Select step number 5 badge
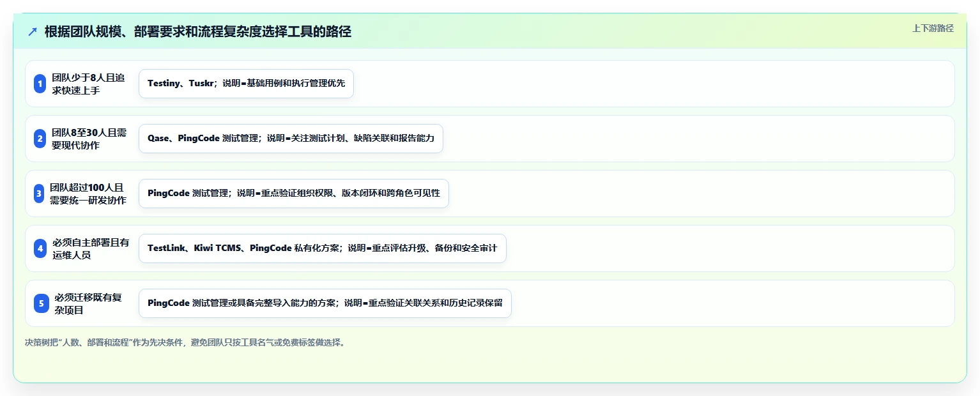Image resolution: width=980 pixels, height=396 pixels. pos(42,303)
